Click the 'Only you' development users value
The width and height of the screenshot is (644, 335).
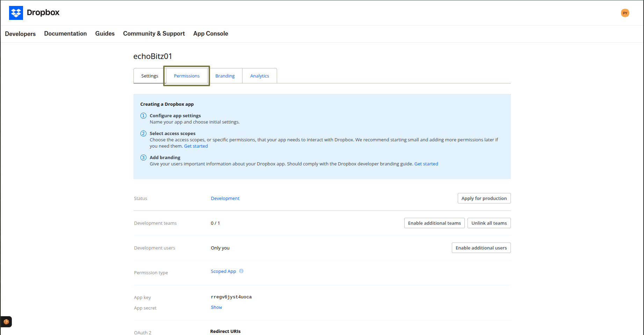[220, 248]
